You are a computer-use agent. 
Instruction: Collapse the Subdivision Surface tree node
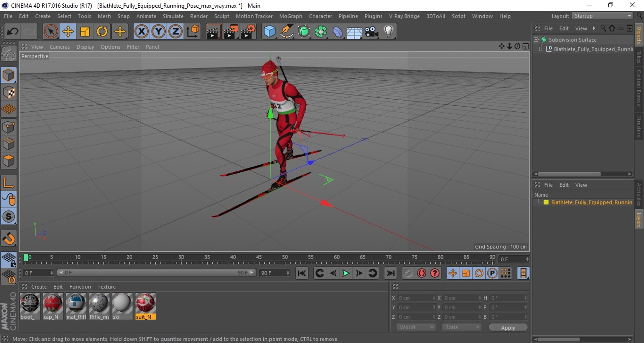click(536, 40)
